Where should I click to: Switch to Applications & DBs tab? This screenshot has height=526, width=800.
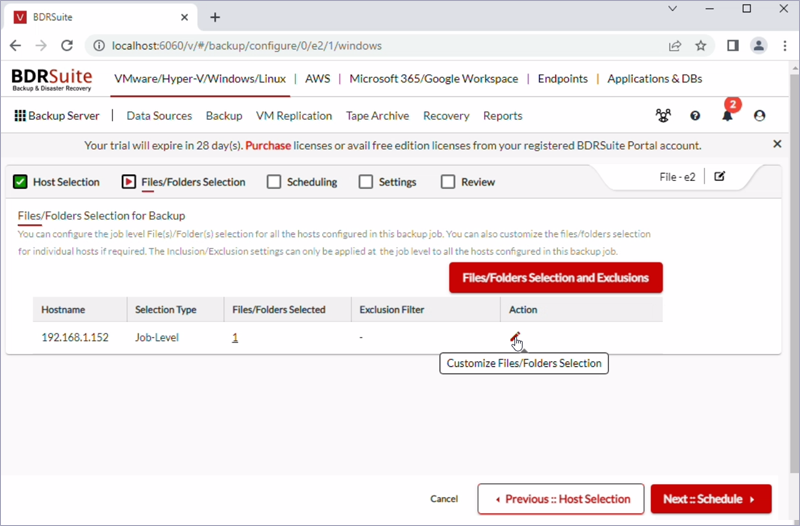click(x=655, y=79)
